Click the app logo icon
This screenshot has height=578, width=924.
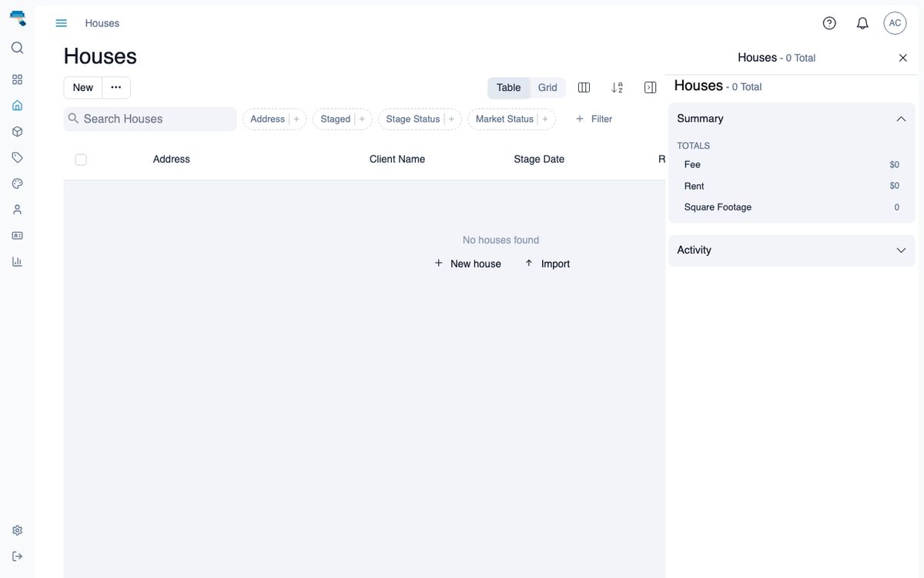pyautogui.click(x=18, y=18)
